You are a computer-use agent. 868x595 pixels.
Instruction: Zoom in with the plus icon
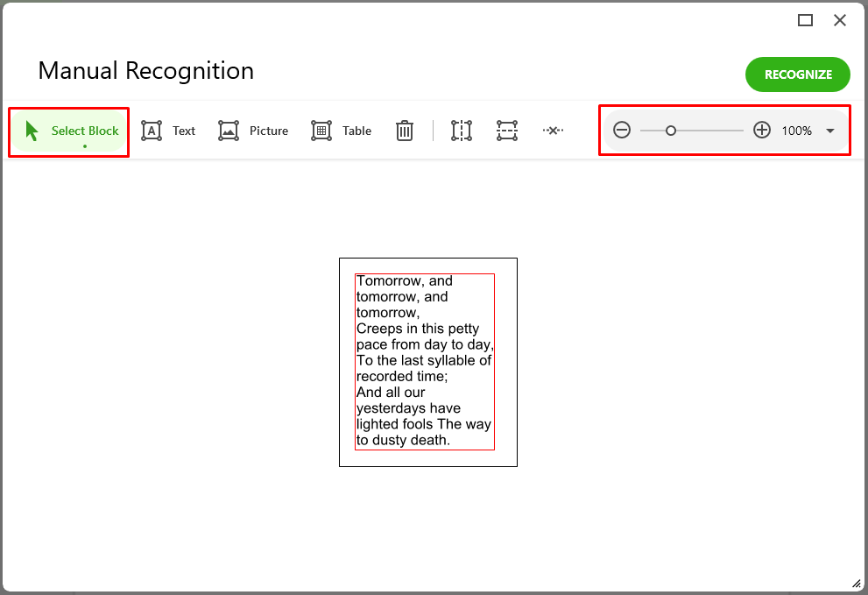tap(762, 131)
